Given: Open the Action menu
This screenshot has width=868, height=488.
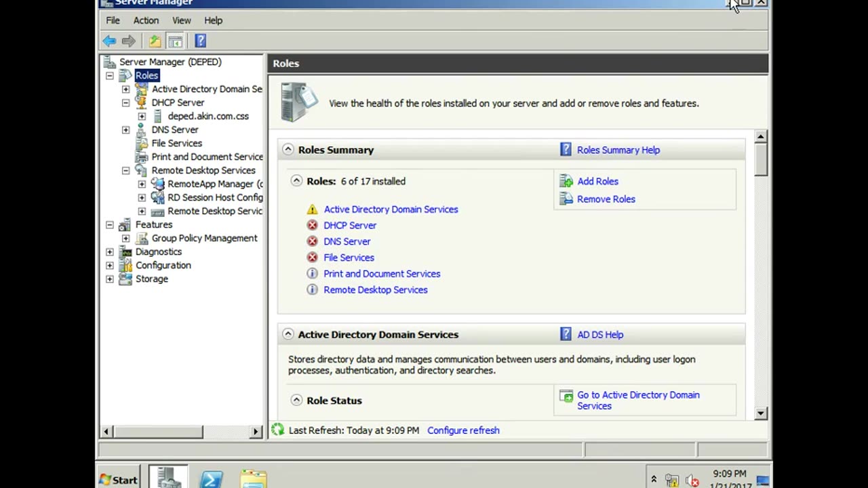Looking at the screenshot, I should [x=146, y=20].
